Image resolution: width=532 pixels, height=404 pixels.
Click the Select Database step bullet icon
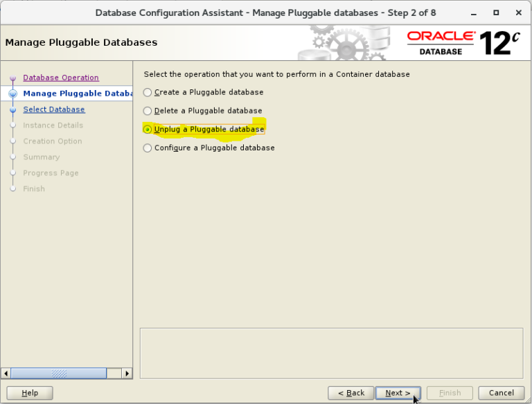(x=12, y=109)
